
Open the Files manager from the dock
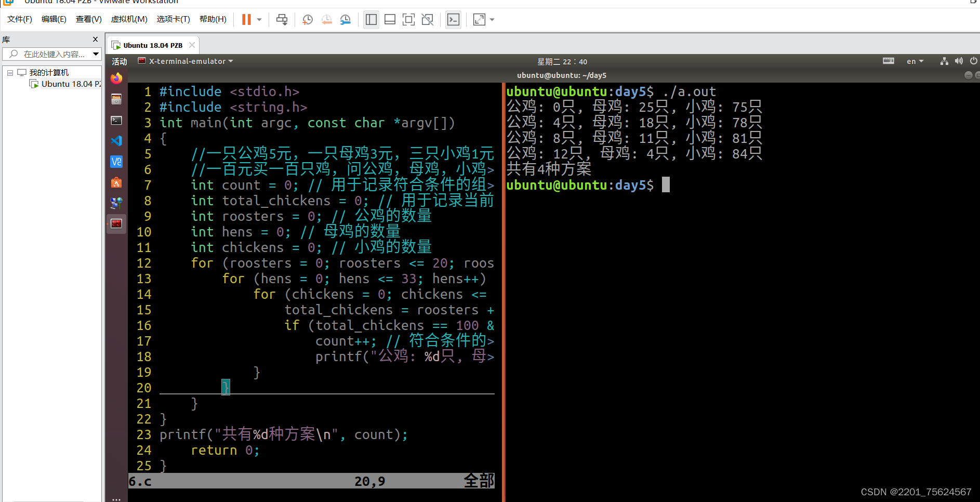pos(116,99)
